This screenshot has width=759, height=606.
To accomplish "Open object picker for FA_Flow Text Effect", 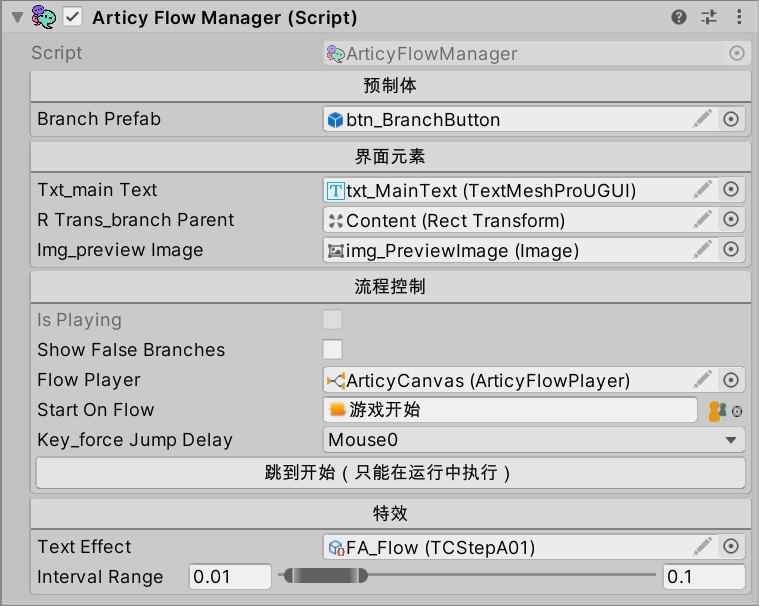I will [x=730, y=547].
